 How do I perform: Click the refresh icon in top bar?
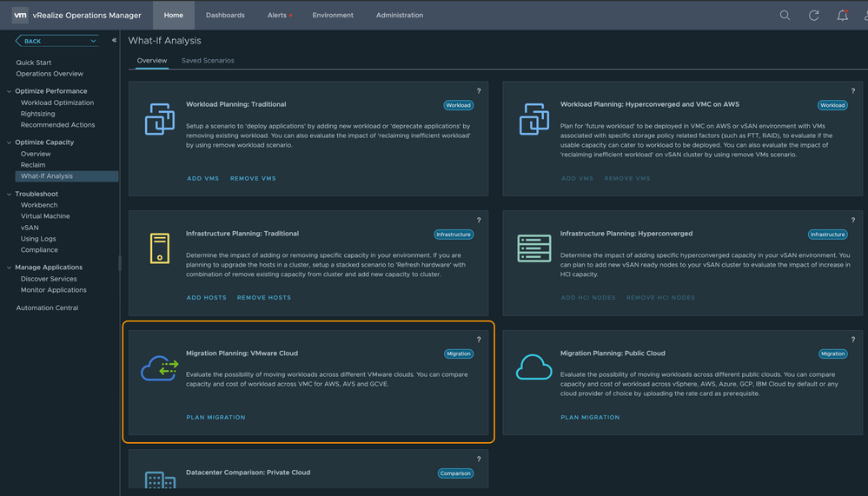813,15
